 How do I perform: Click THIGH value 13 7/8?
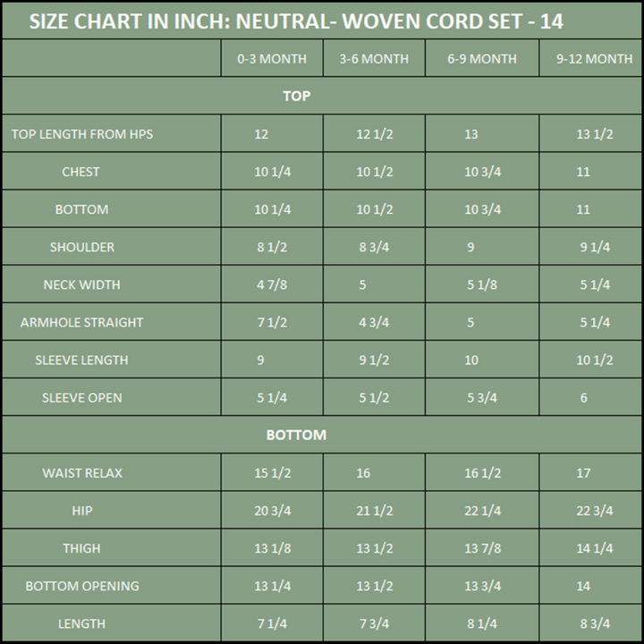pyautogui.click(x=483, y=548)
